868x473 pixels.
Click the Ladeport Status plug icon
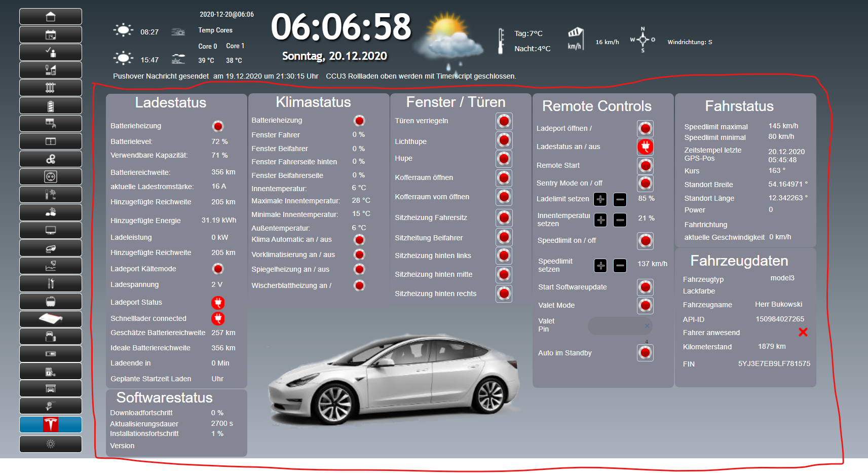(x=218, y=303)
